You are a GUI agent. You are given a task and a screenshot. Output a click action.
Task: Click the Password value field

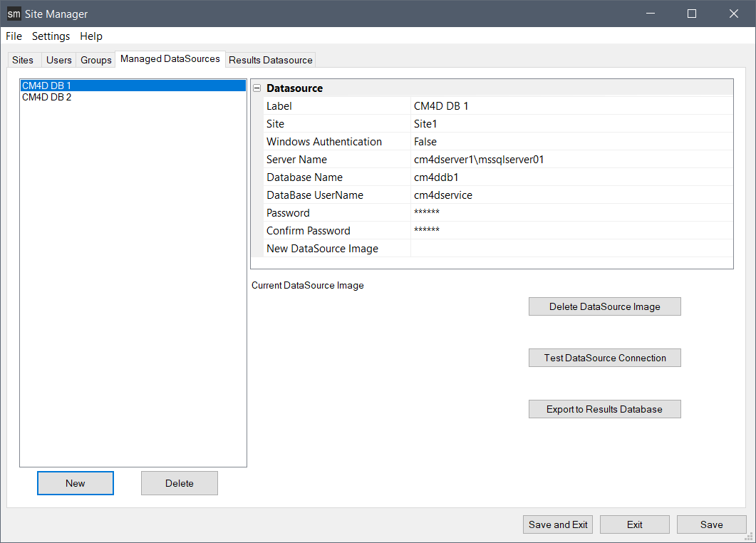pos(570,213)
